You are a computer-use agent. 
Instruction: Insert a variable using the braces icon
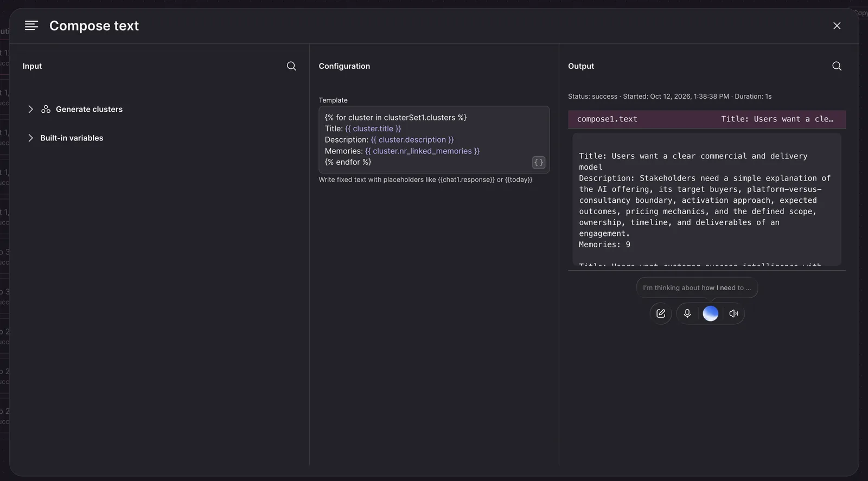click(539, 163)
